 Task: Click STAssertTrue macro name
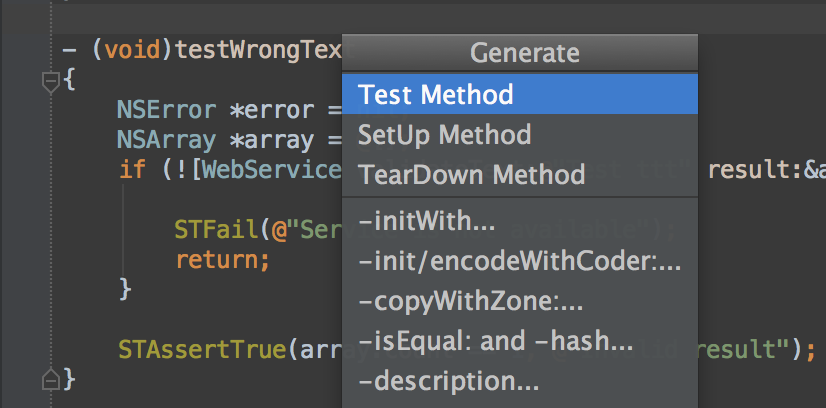(x=203, y=350)
